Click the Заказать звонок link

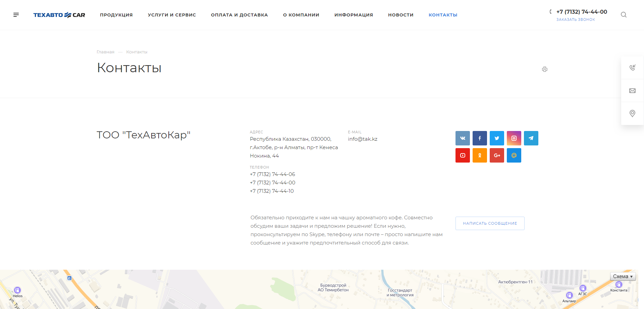pyautogui.click(x=576, y=19)
